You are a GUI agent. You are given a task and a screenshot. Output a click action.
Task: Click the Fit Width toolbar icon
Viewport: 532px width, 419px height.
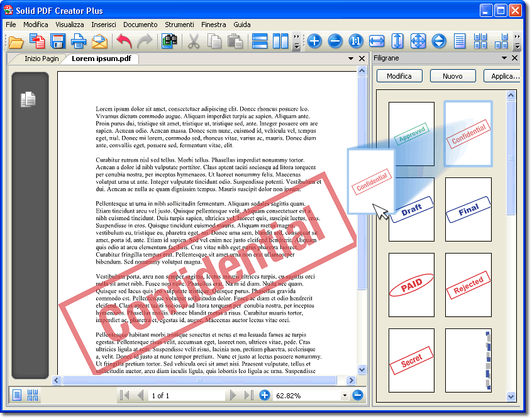click(x=377, y=42)
